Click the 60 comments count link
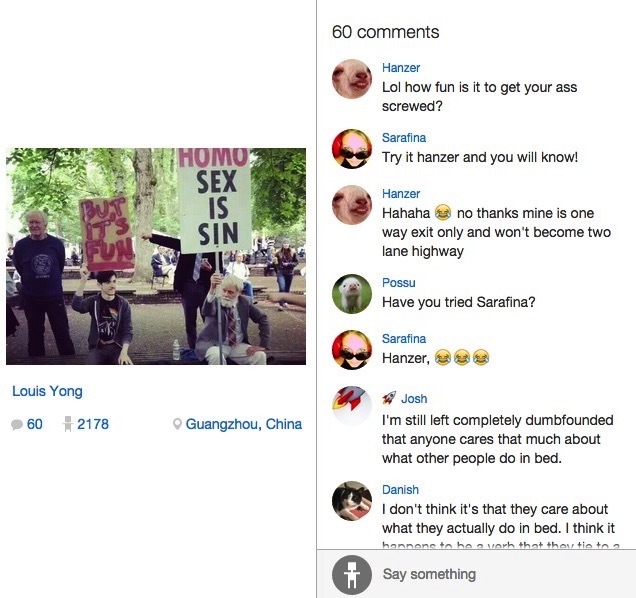The width and height of the screenshot is (636, 598). (x=35, y=424)
